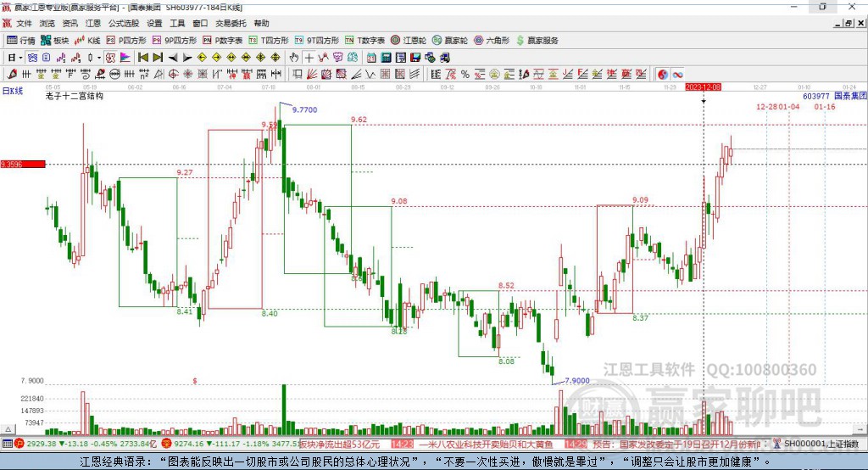Click the save floppy disk icon
This screenshot has width=868, height=470.
point(415,57)
